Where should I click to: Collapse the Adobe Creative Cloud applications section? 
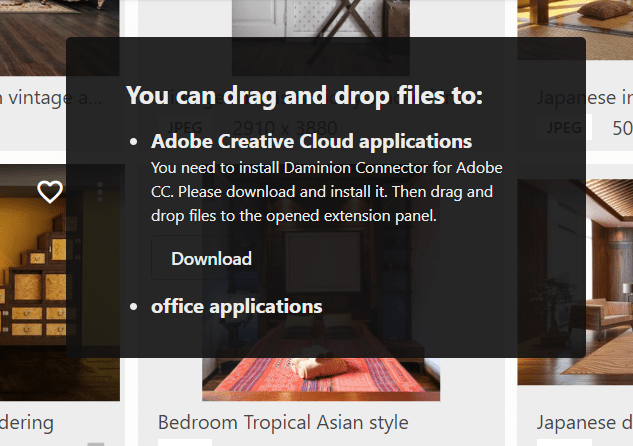(x=311, y=141)
